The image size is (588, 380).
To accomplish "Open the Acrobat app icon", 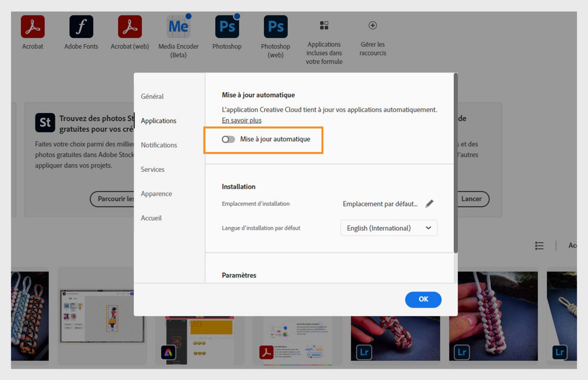I will tap(32, 27).
